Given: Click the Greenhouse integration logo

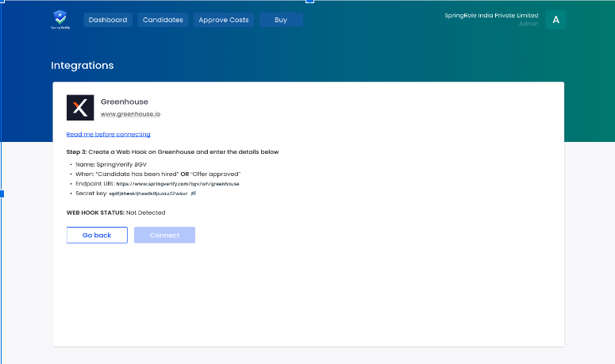Looking at the screenshot, I should [80, 107].
